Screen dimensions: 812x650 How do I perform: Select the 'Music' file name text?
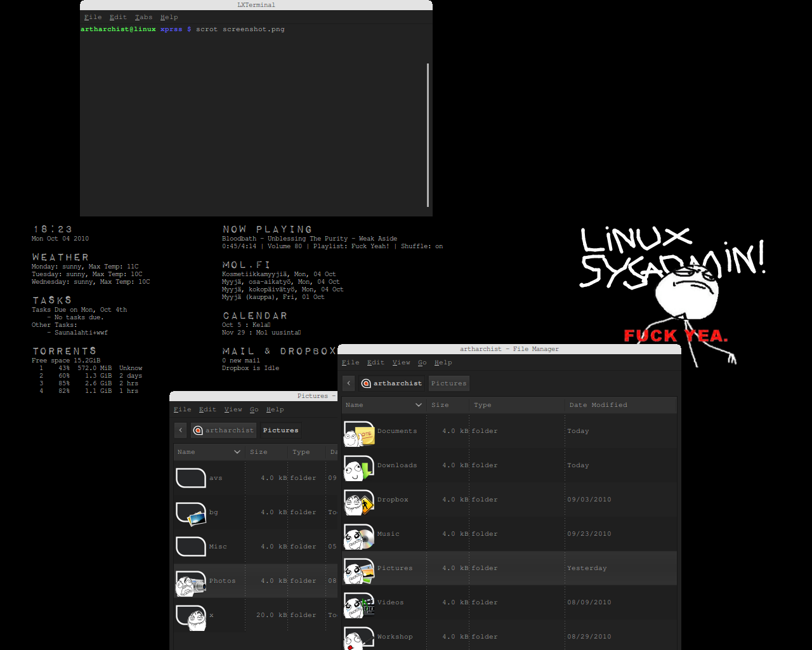[388, 534]
